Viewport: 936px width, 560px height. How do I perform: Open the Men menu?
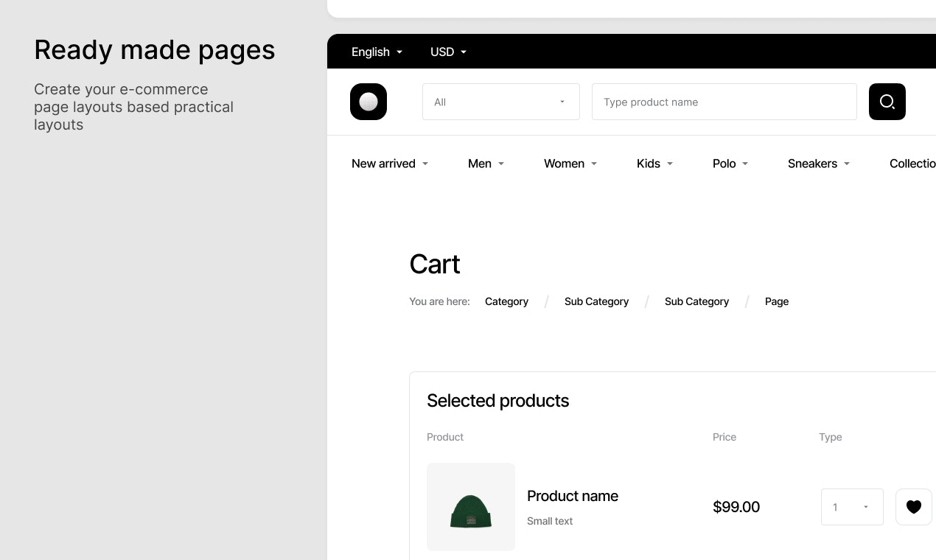point(486,164)
